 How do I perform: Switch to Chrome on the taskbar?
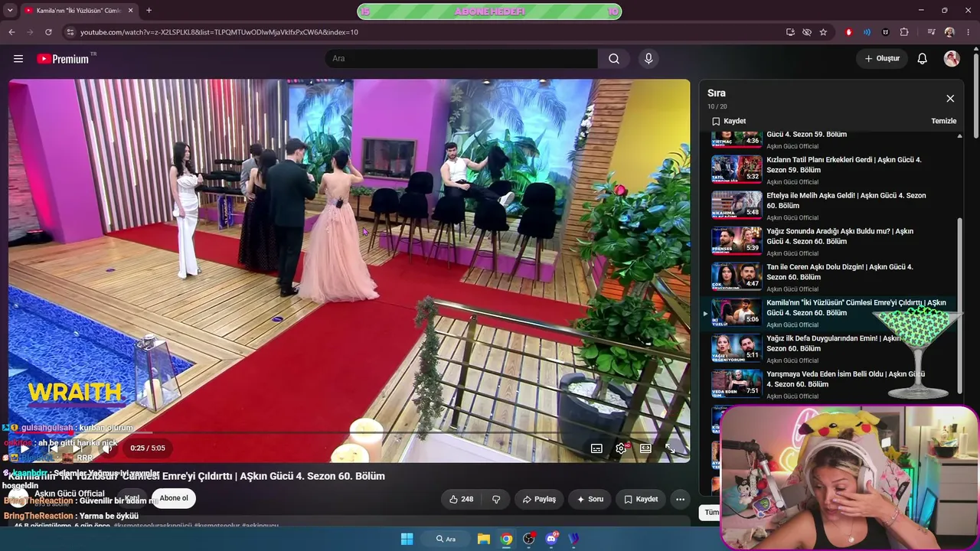(506, 539)
